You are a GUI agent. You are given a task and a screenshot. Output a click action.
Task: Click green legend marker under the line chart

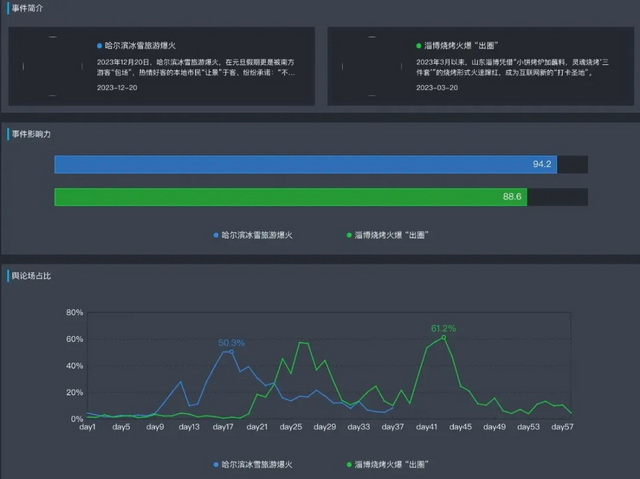point(349,465)
